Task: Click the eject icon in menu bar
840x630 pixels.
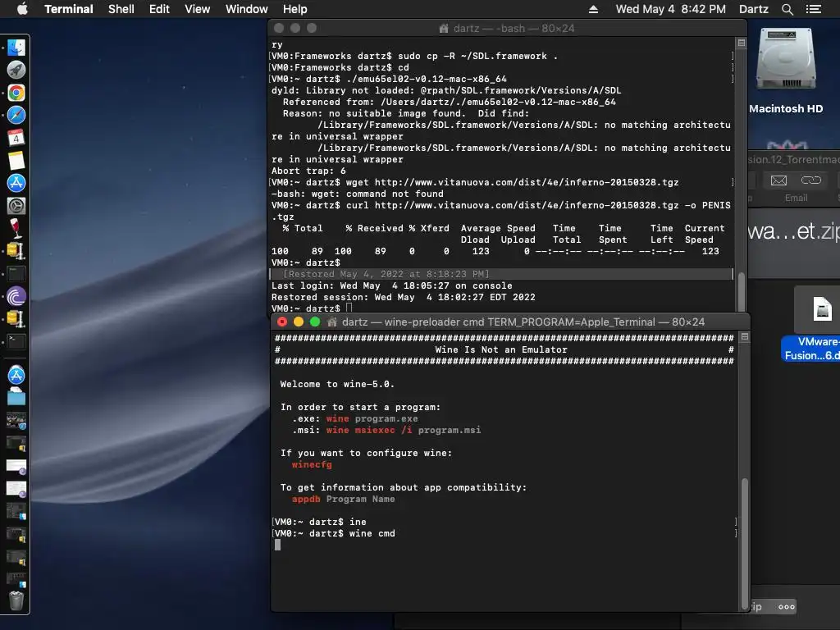Action: coord(593,9)
